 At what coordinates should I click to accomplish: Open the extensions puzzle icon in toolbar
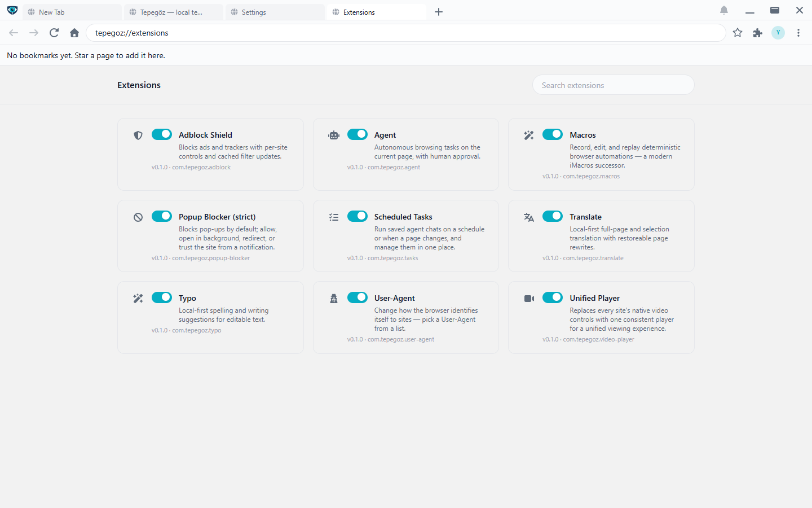point(758,33)
